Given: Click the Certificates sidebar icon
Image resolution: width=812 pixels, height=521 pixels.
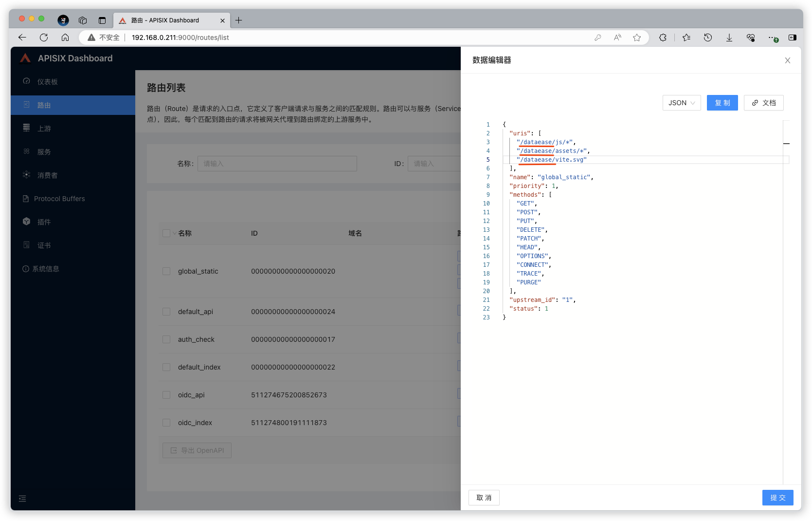Looking at the screenshot, I should (x=27, y=245).
